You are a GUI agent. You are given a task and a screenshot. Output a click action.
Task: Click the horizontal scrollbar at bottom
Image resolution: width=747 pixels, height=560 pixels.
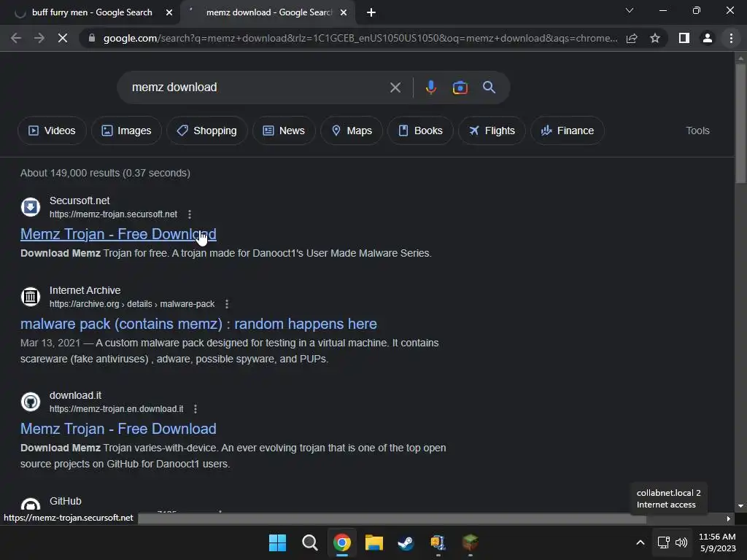[x=392, y=518]
